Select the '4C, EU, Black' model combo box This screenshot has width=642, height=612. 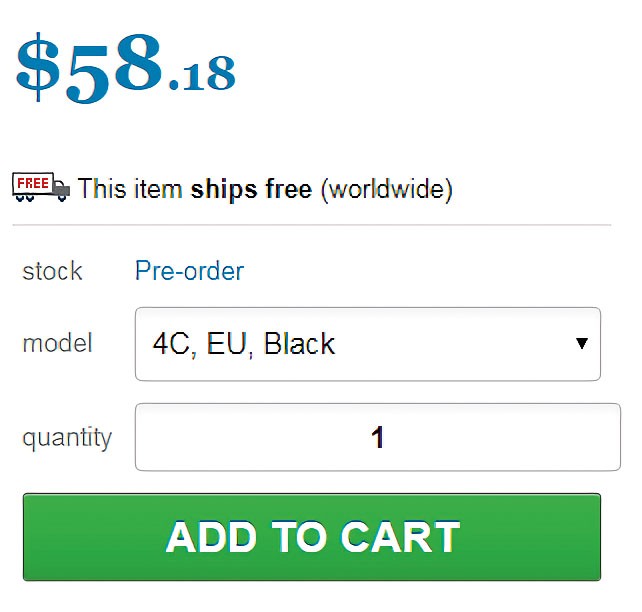coord(367,344)
